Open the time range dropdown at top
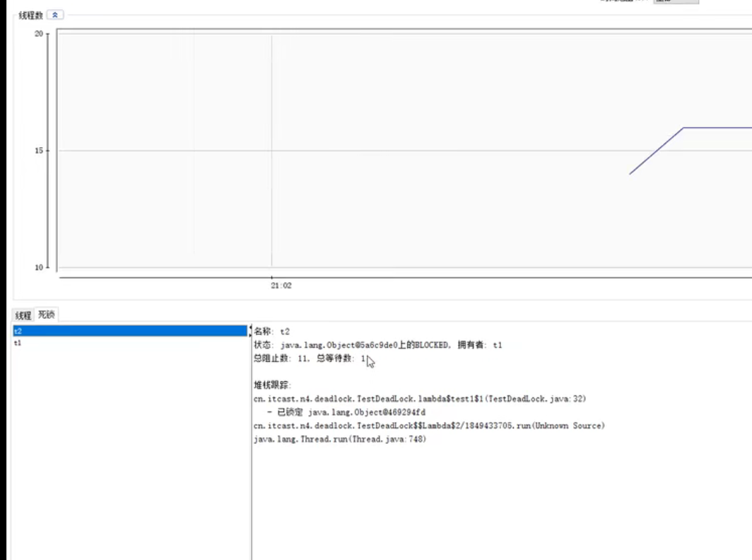Screen dimensions: 752x560 pos(676,1)
